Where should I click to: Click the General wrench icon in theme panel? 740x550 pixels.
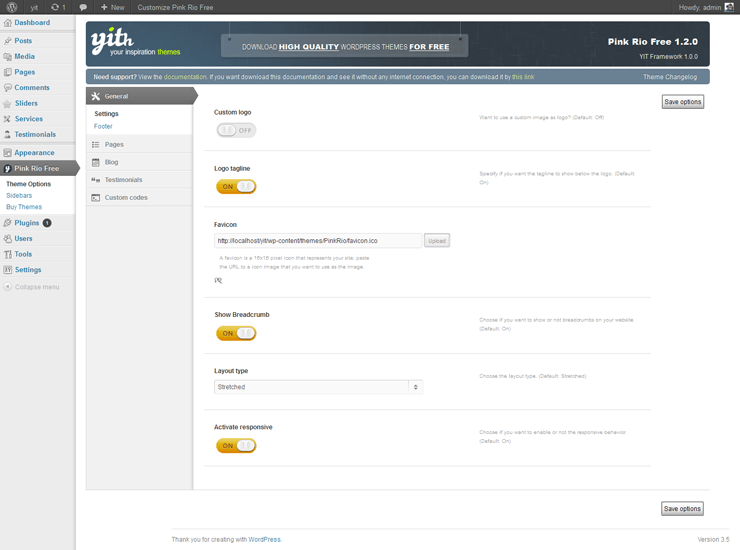pyautogui.click(x=95, y=96)
